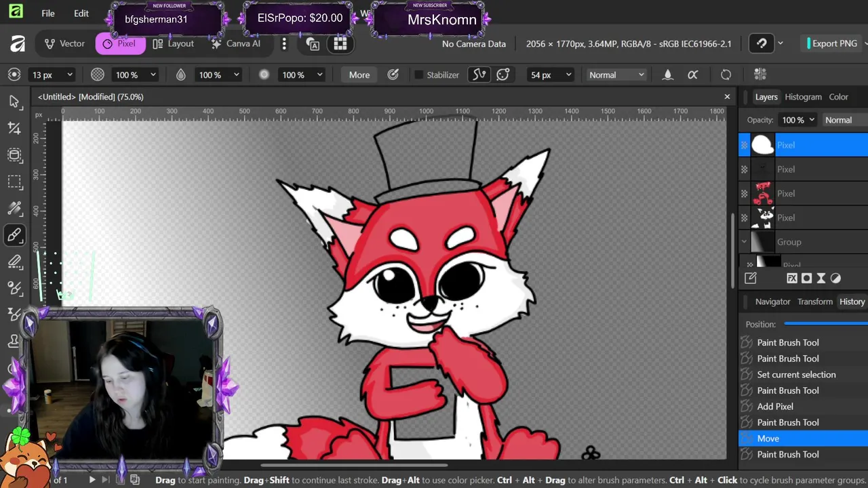
Task: Select layer with red fox thumbnail
Action: 803,194
